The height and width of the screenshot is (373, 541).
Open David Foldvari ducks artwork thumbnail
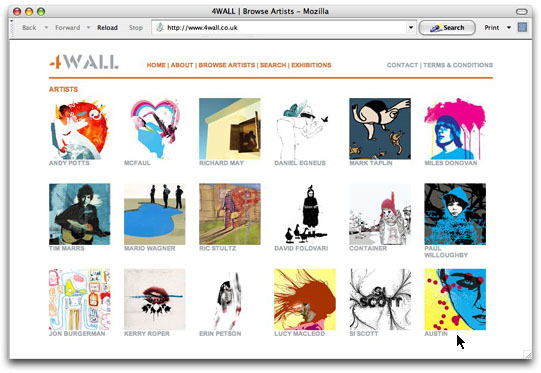[305, 214]
